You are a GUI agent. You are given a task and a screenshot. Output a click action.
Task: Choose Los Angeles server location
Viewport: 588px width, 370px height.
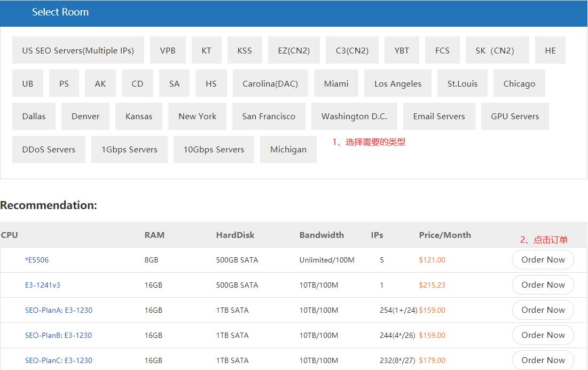tap(398, 83)
